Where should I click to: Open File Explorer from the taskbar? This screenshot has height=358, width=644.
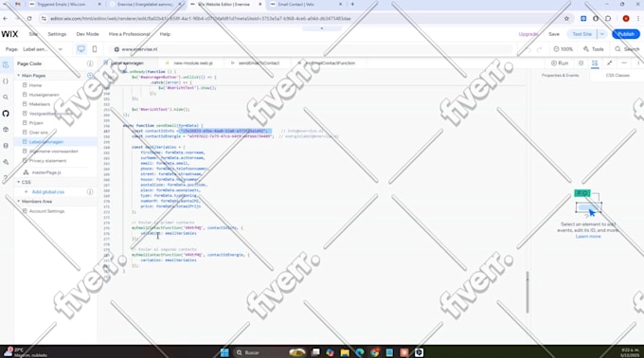[345, 352]
